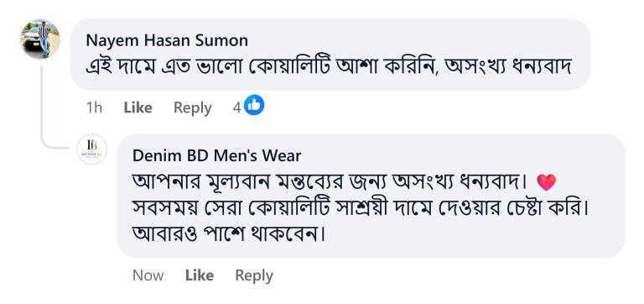Viewport: 644px width, 304px height.
Task: Reply to Nayem Hasan Sumon's comment
Action: [x=193, y=107]
